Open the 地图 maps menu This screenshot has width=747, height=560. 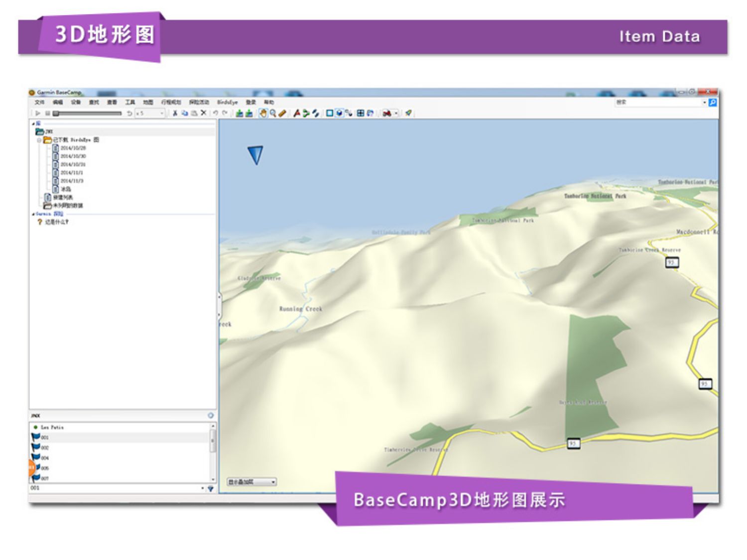(x=148, y=103)
